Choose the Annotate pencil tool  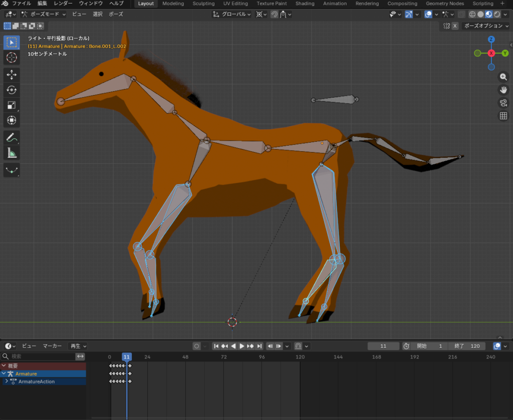click(12, 137)
